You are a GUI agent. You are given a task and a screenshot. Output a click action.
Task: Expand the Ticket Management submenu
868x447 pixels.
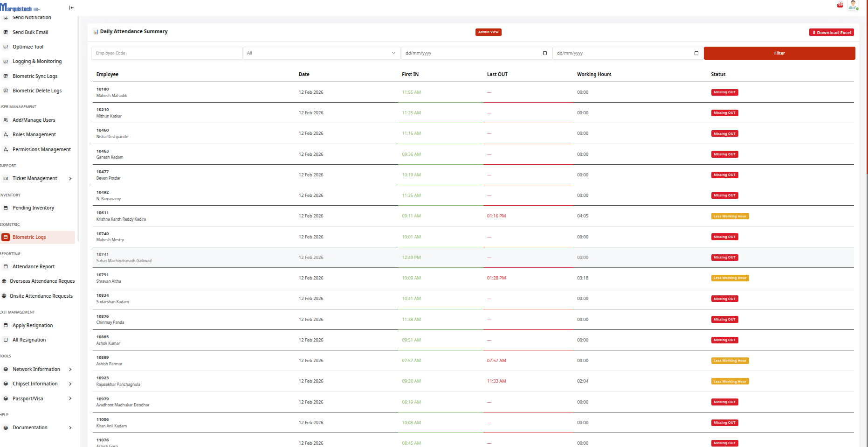(70, 179)
